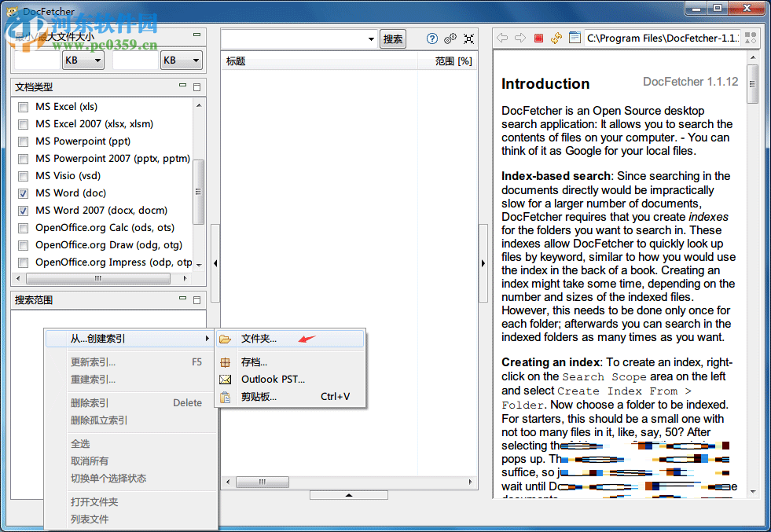This screenshot has height=532, width=771.
Task: Maximize the 搜索范围 panel
Action: [x=196, y=300]
